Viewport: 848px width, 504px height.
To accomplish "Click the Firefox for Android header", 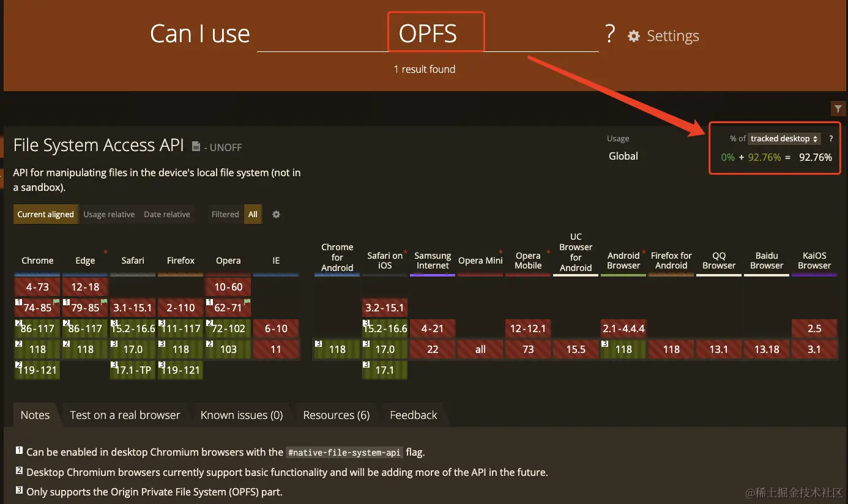I will [x=671, y=261].
